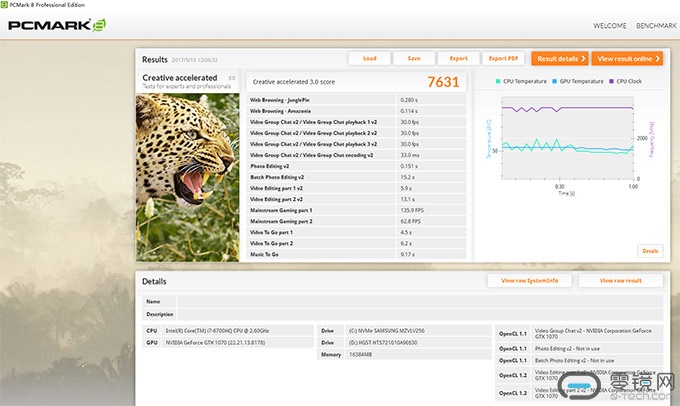Click the PCMark 8 logo
This screenshot has height=406, width=680.
coord(57,25)
